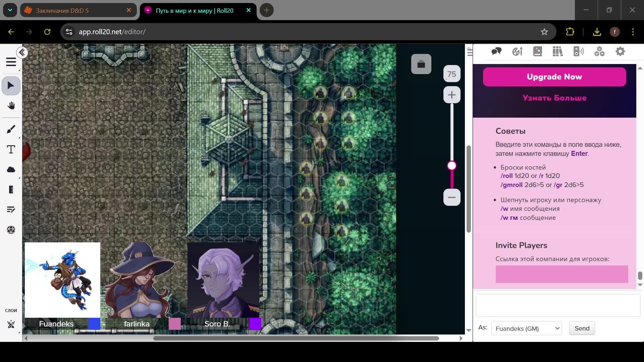Open the Journal tab icon

tap(537, 52)
